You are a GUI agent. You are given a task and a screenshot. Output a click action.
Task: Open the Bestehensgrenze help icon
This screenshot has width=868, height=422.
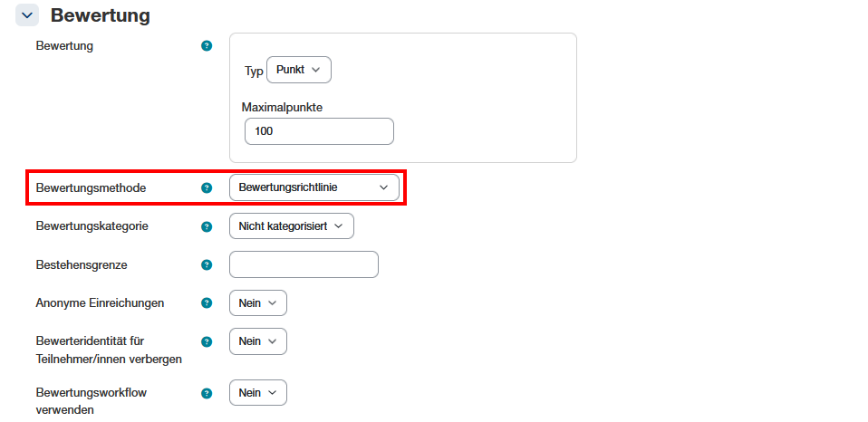207,264
